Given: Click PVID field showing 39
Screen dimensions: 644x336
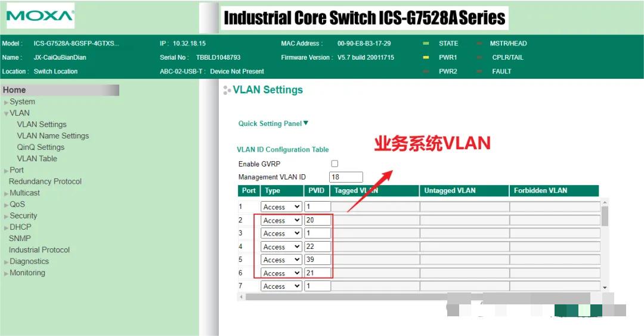Looking at the screenshot, I should [x=317, y=260].
